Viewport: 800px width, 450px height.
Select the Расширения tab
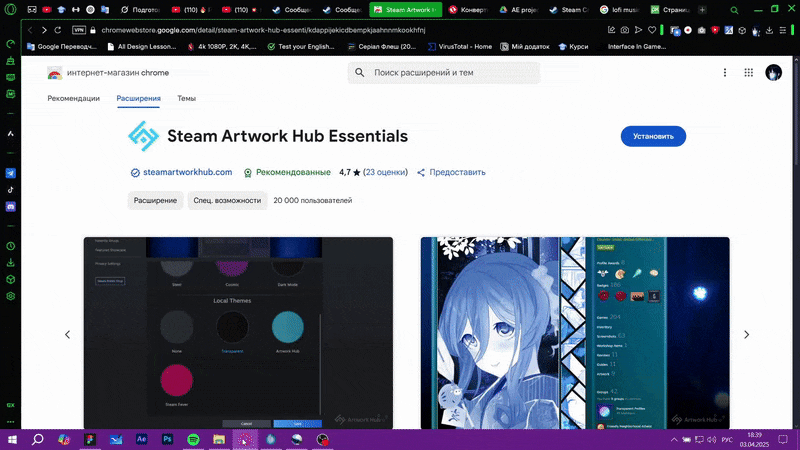138,98
